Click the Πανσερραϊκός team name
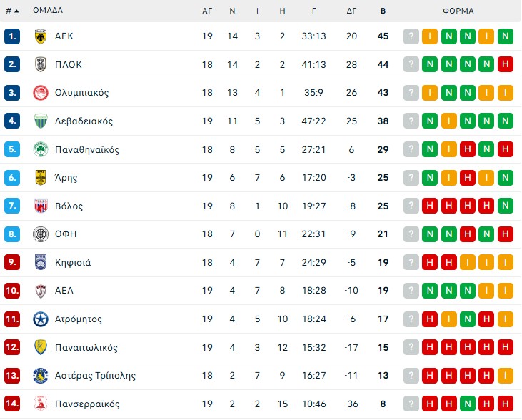Image resolution: width=522 pixels, height=420 pixels. pos(87,404)
